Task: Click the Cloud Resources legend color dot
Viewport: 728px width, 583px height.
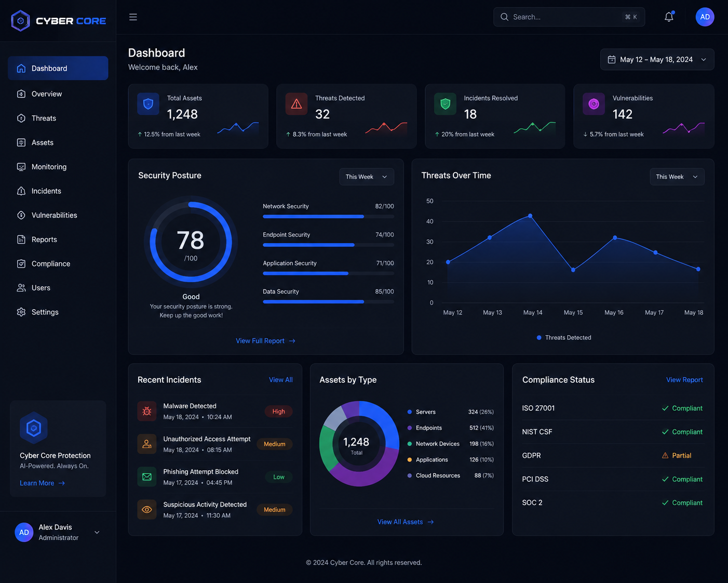Action: (x=410, y=475)
